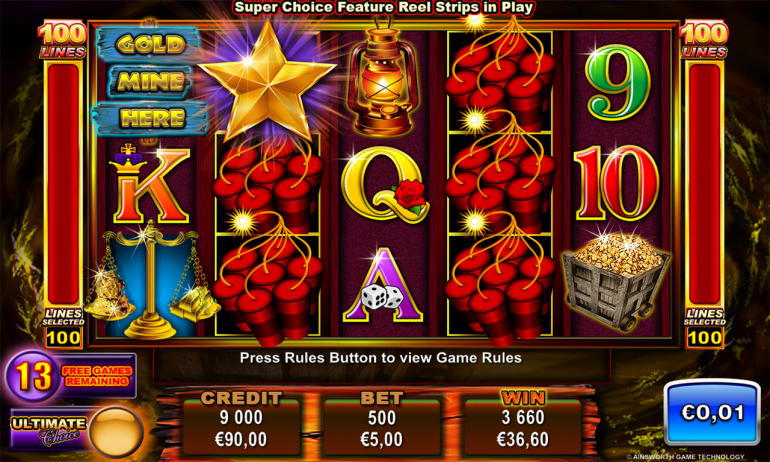Open the €0,01 denomination button

(713, 412)
